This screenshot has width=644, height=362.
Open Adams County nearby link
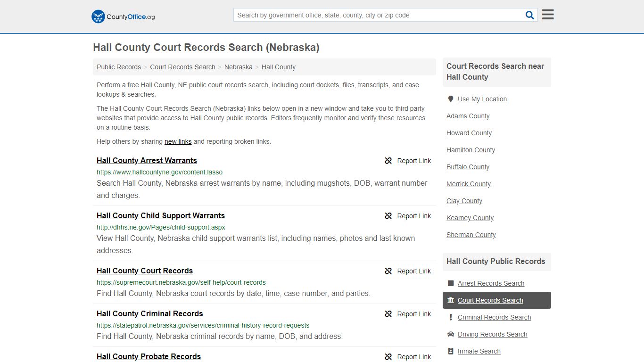pos(468,116)
